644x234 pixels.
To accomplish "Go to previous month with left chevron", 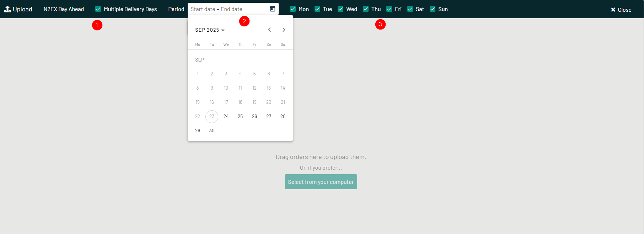I will pos(269,30).
